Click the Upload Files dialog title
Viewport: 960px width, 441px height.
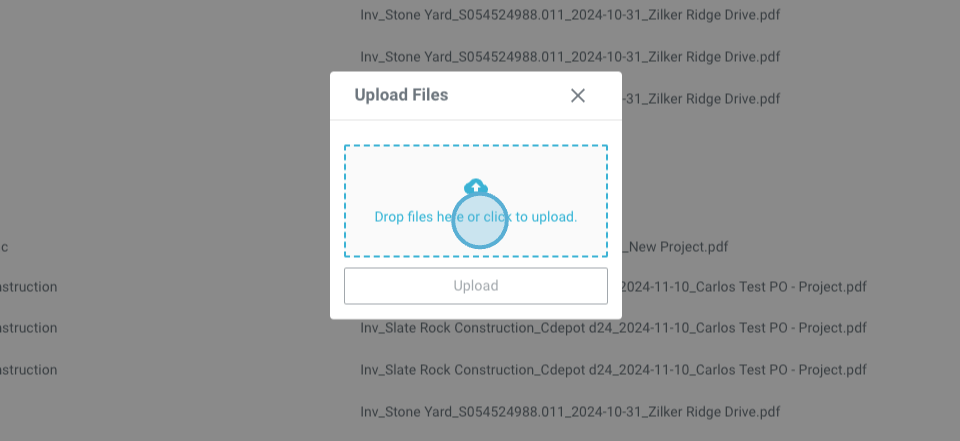point(401,96)
